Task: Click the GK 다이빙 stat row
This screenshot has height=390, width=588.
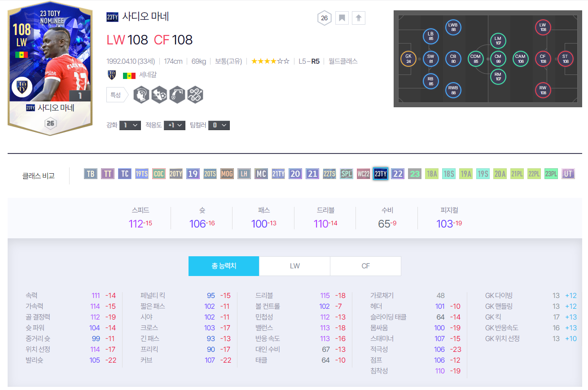Action: pyautogui.click(x=531, y=295)
